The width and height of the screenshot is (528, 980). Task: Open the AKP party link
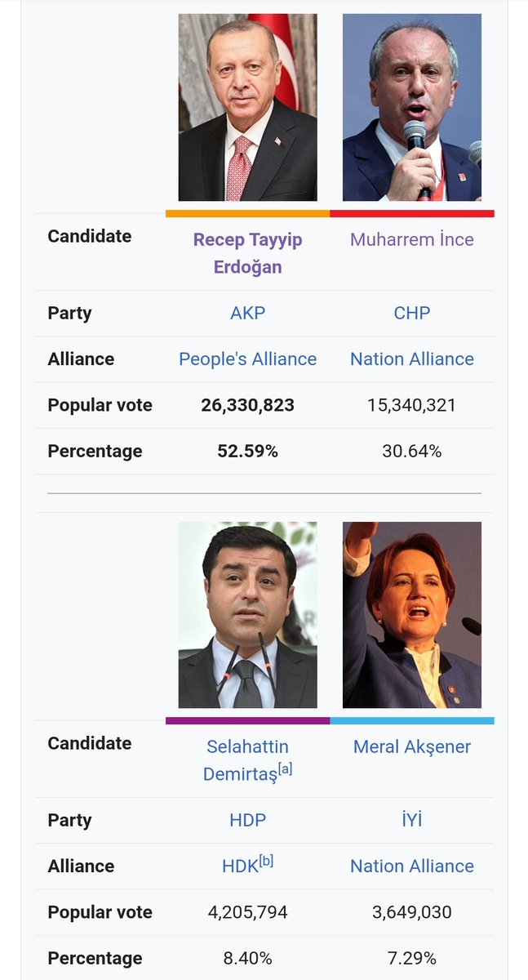[x=247, y=313]
